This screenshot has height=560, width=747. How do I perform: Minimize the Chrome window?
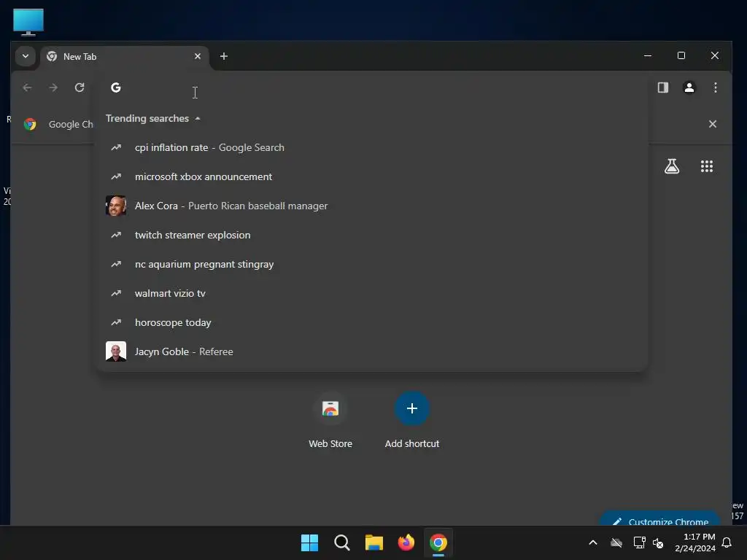(x=648, y=55)
